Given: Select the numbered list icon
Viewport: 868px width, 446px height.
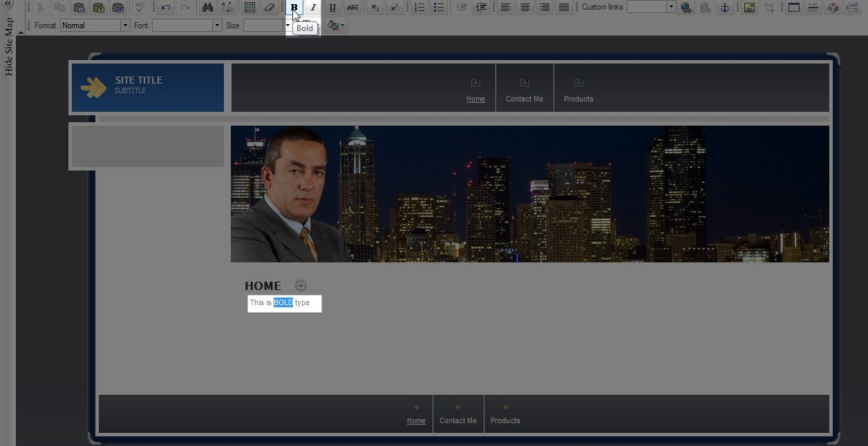Looking at the screenshot, I should pyautogui.click(x=419, y=8).
